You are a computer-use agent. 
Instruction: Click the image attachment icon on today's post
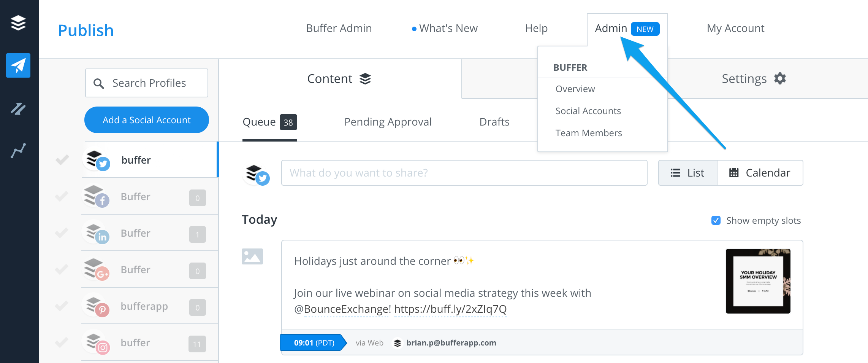pos(252,256)
